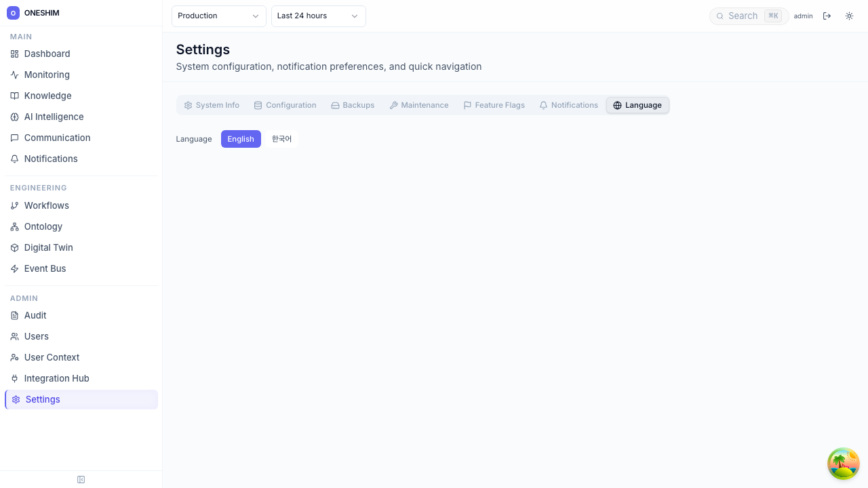Open the Maintenance settings tab
Viewport: 868px width, 488px height.
(418, 105)
